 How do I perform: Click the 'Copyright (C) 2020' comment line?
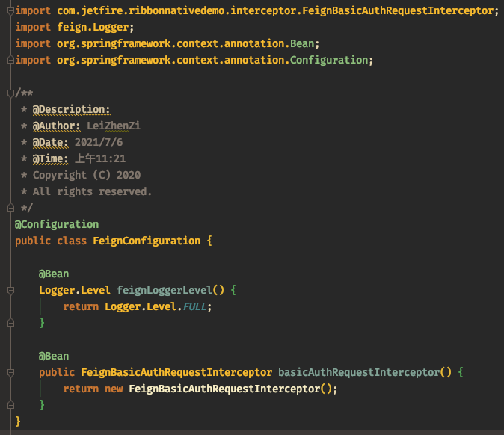(87, 175)
